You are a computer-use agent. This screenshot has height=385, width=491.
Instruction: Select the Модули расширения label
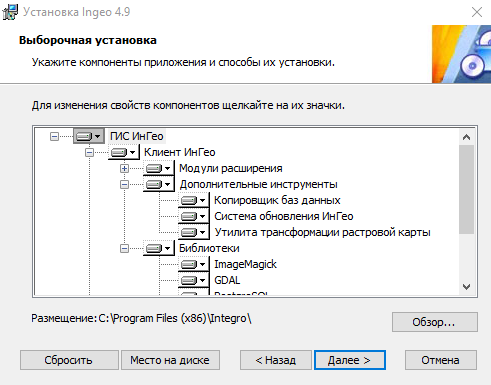tap(231, 168)
